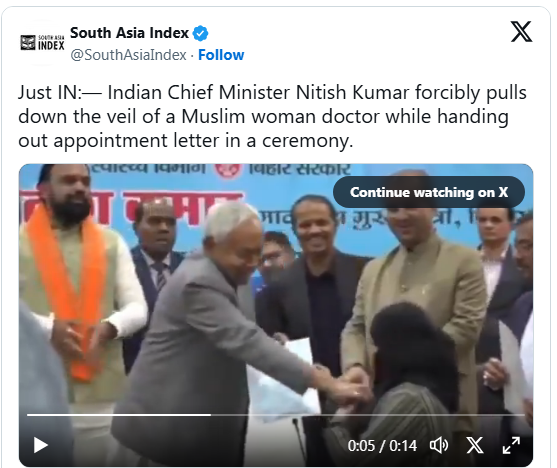Viewport: 557px width, 468px height.
Task: Open the South Asia Index avatar
Action: pos(42,43)
